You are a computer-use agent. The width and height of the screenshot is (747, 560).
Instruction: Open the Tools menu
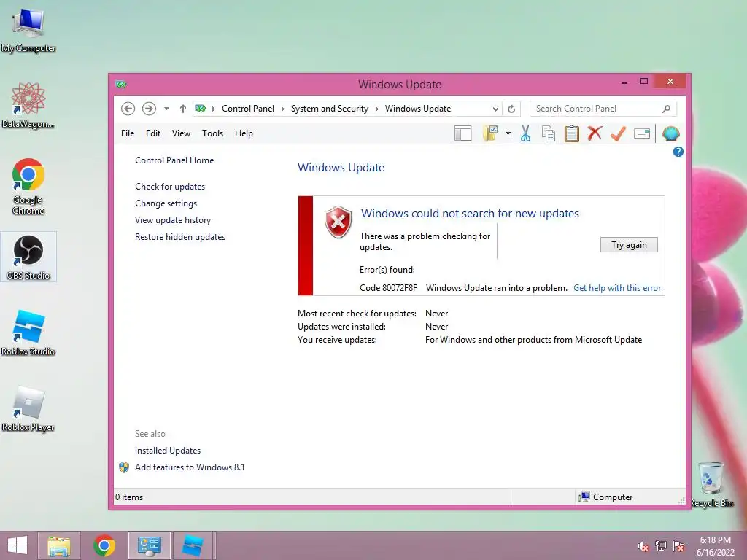(x=212, y=133)
